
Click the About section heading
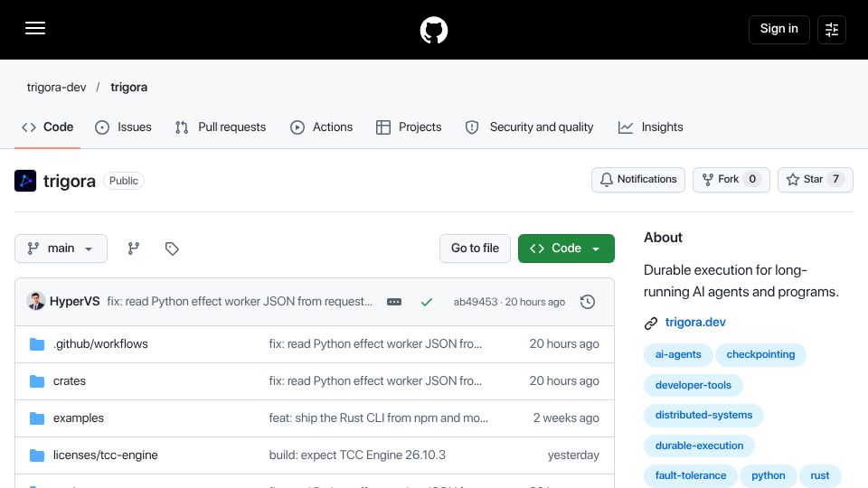pyautogui.click(x=663, y=238)
